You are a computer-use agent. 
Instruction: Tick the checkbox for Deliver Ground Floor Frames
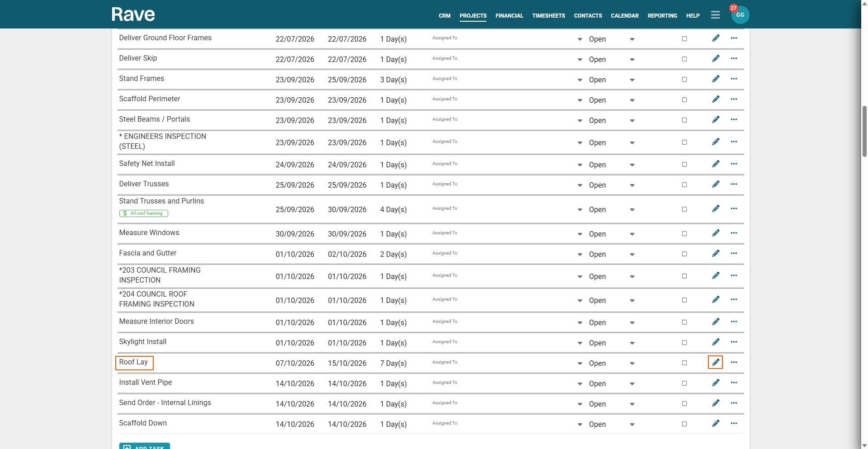pos(684,39)
